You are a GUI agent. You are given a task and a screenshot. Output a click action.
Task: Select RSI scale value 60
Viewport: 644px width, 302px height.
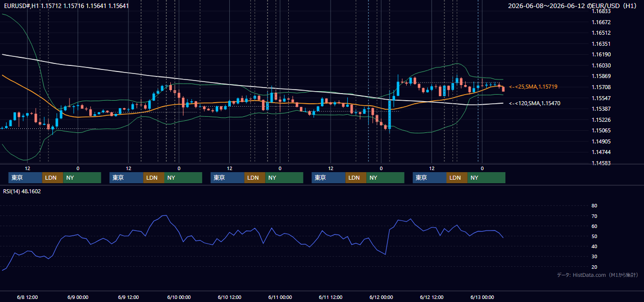[594, 226]
